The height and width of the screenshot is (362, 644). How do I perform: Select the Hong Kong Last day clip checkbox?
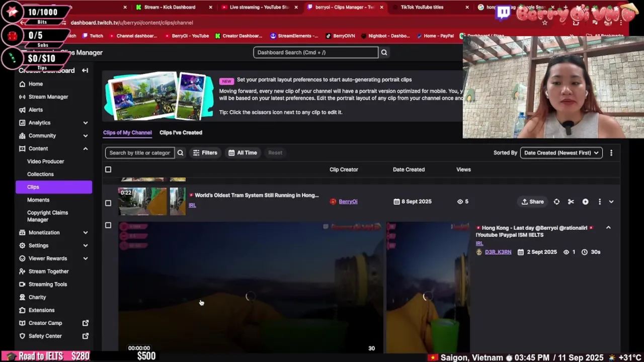[x=108, y=225]
